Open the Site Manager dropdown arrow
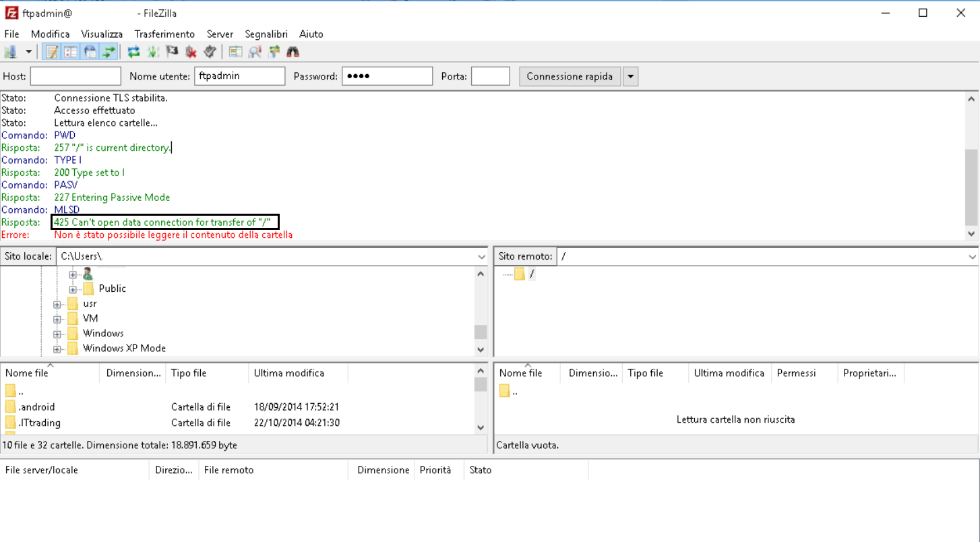The height and width of the screenshot is (542, 980). pyautogui.click(x=29, y=52)
